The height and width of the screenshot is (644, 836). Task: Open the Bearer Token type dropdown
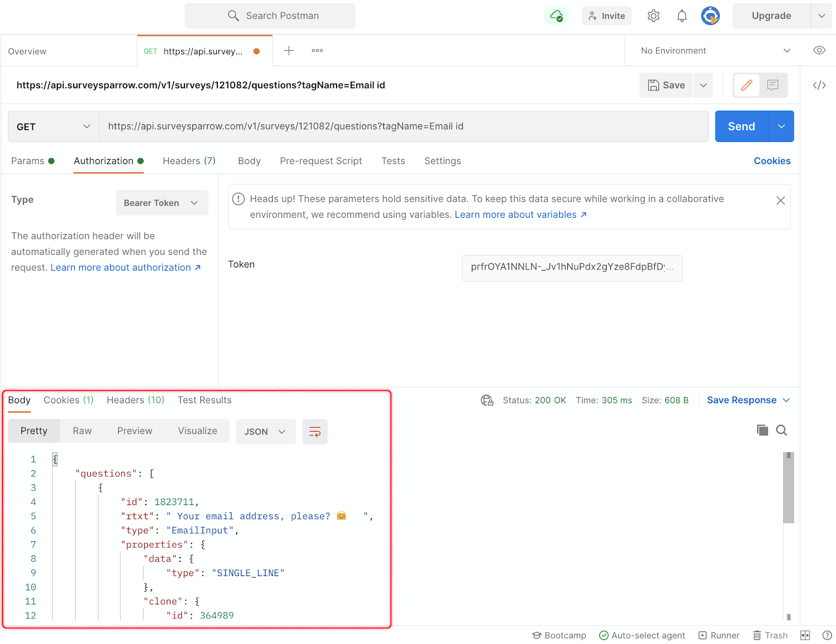[x=162, y=203]
